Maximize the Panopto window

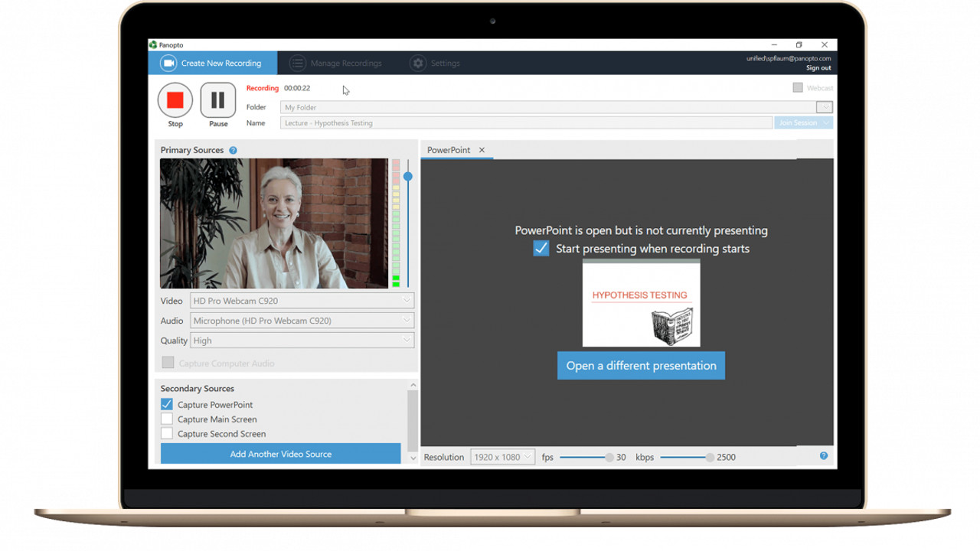(x=799, y=45)
